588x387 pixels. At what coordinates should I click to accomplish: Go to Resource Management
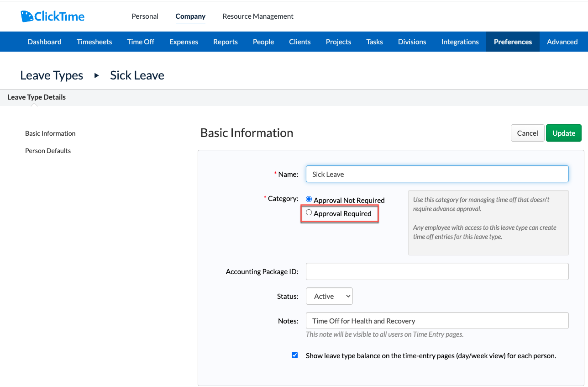point(258,16)
